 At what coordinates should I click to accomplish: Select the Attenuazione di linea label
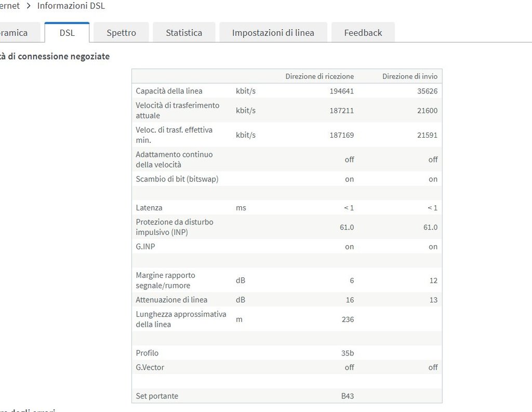(x=171, y=300)
